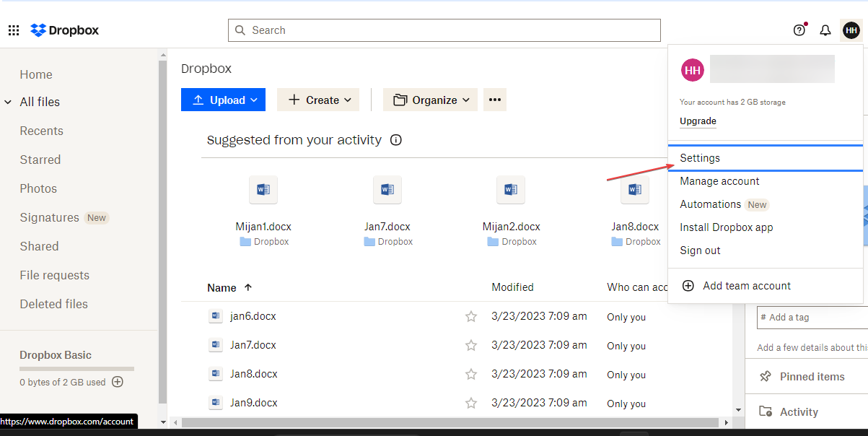Open the Upload dropdown
The image size is (868, 436).
[223, 100]
